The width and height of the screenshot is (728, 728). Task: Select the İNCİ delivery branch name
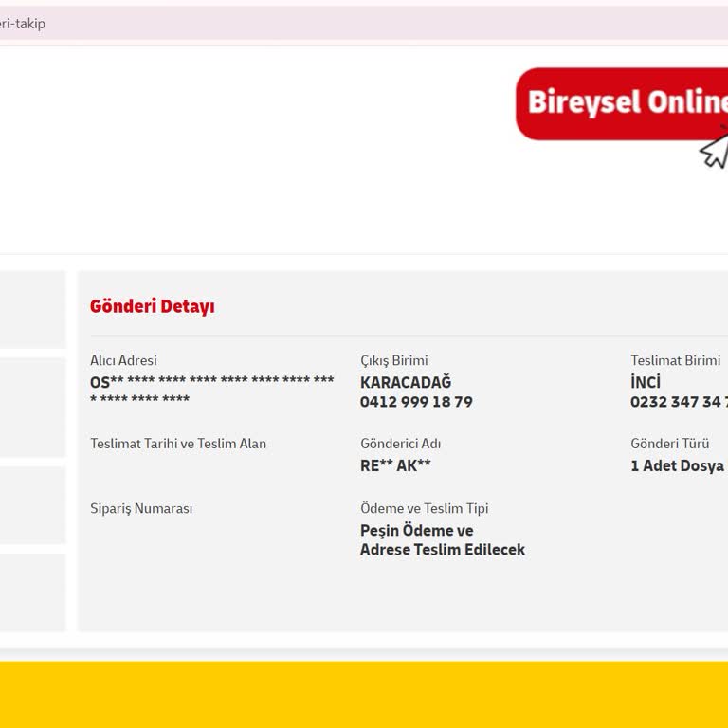coord(646,382)
